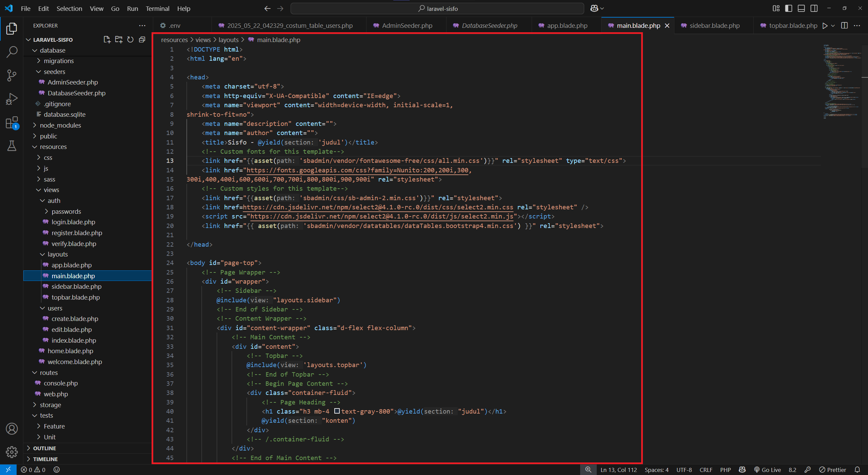Open the Terminal menu
The height and width of the screenshot is (475, 868).
coord(157,8)
